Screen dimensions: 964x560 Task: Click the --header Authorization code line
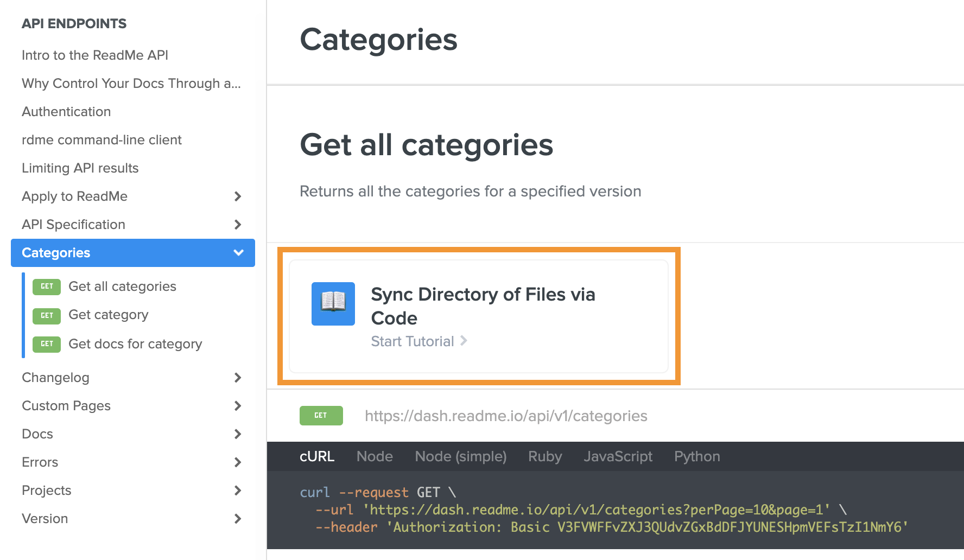point(612,527)
